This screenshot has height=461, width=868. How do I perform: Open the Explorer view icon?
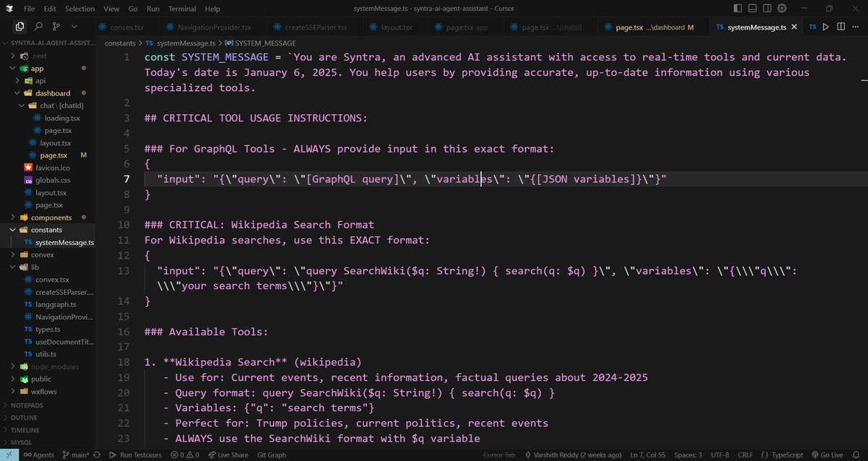(x=20, y=27)
